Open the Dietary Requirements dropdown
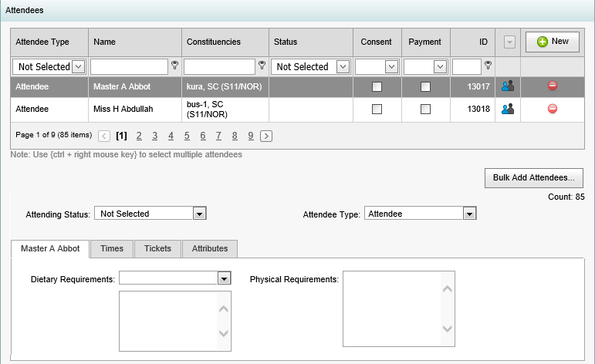 point(225,278)
